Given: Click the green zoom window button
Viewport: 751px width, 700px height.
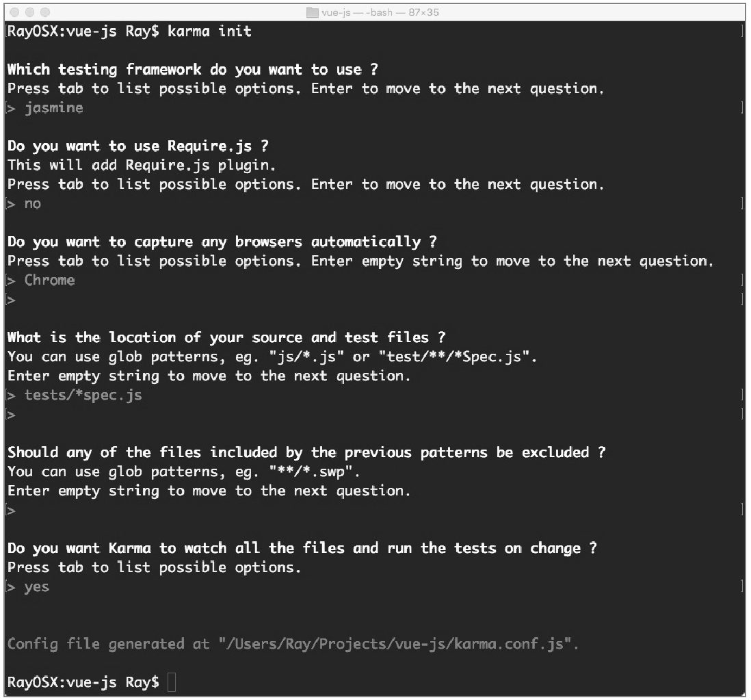Looking at the screenshot, I should point(45,12).
